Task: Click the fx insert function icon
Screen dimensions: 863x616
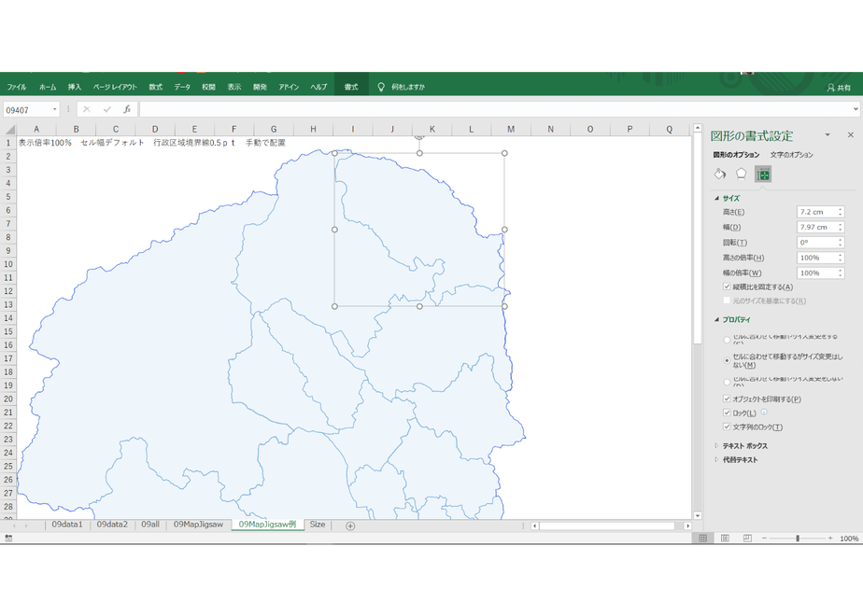Action: tap(127, 109)
